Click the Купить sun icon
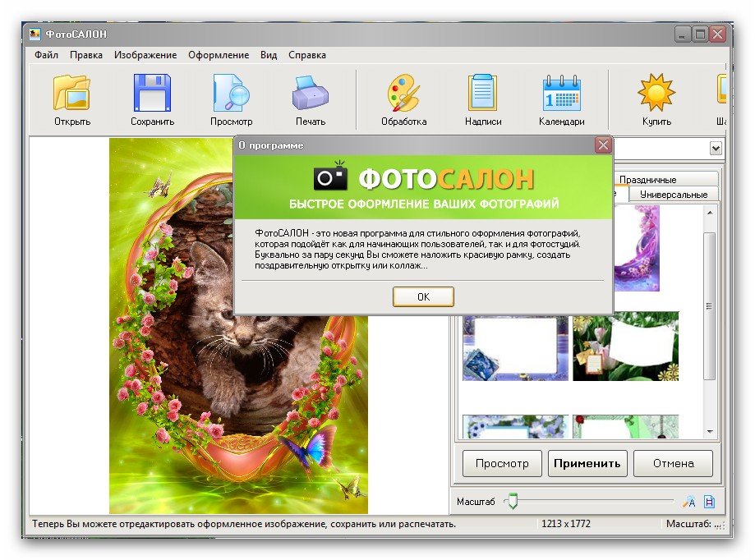This screenshot has height=560, width=755. 656,93
